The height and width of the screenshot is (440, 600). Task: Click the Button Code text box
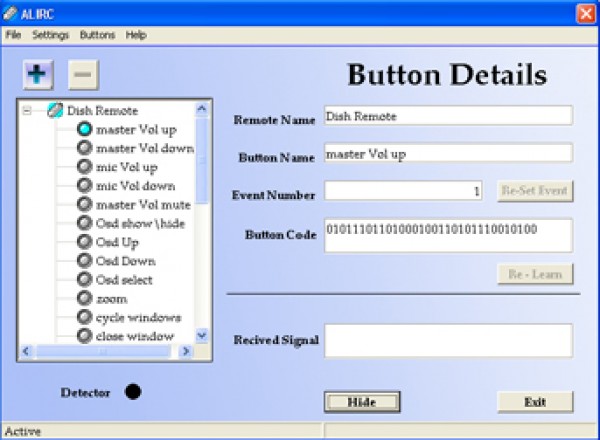click(x=448, y=236)
